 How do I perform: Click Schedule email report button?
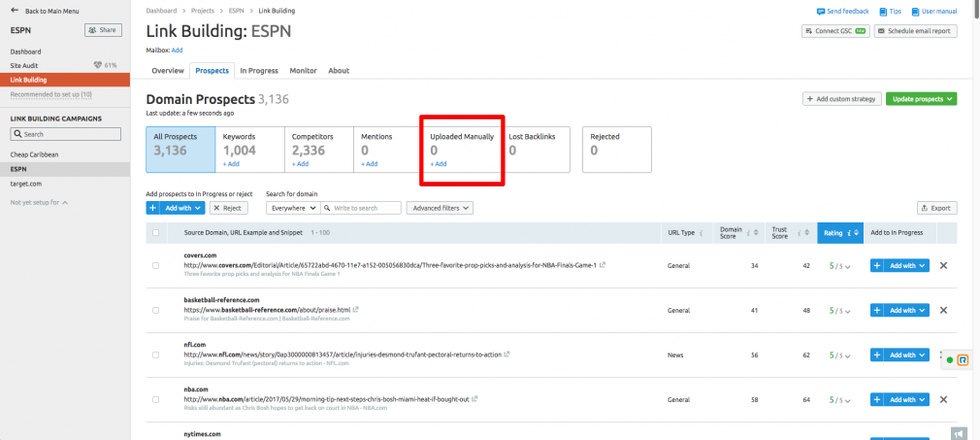(915, 31)
